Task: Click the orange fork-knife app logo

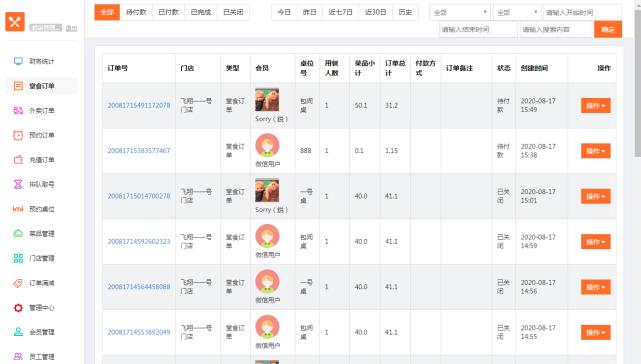Action: 15,21
